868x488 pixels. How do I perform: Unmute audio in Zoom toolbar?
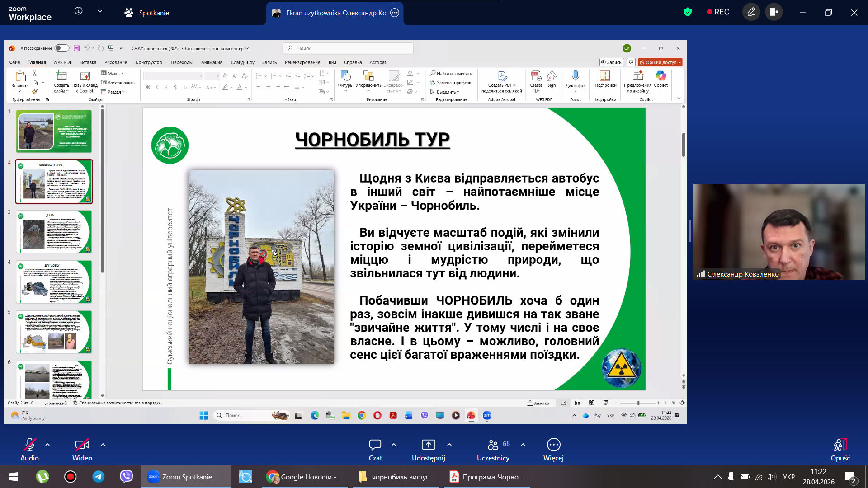29,446
